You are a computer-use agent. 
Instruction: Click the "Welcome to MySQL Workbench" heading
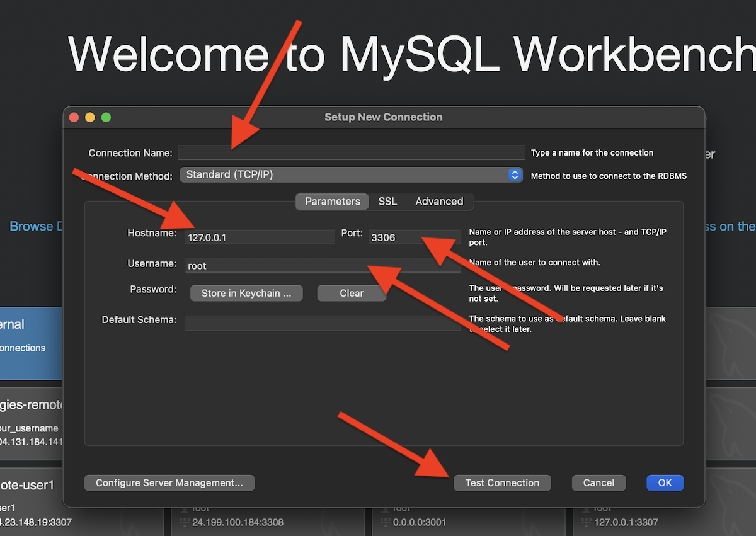pos(412,54)
